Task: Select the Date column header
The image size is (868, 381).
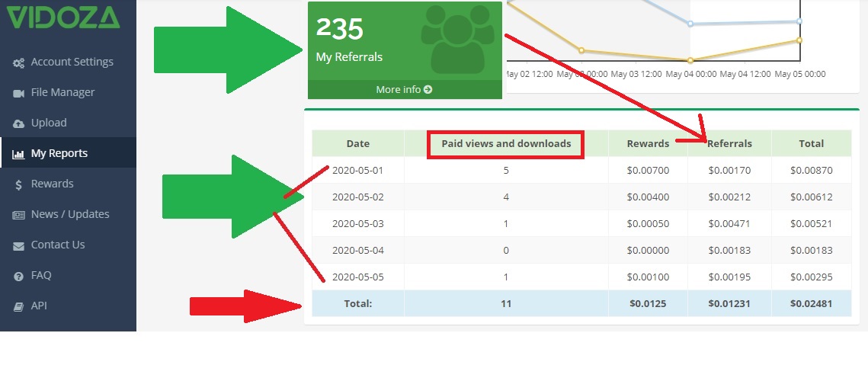Action: (357, 143)
